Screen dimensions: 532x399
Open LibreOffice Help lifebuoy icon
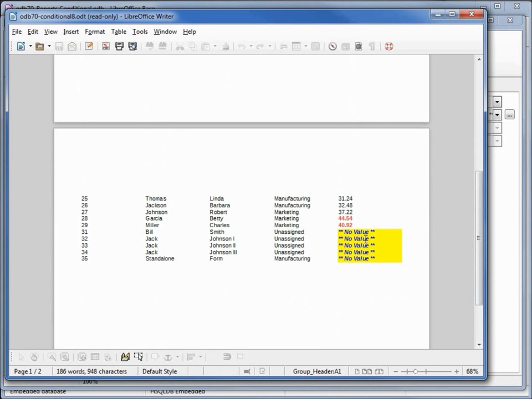[x=389, y=47]
